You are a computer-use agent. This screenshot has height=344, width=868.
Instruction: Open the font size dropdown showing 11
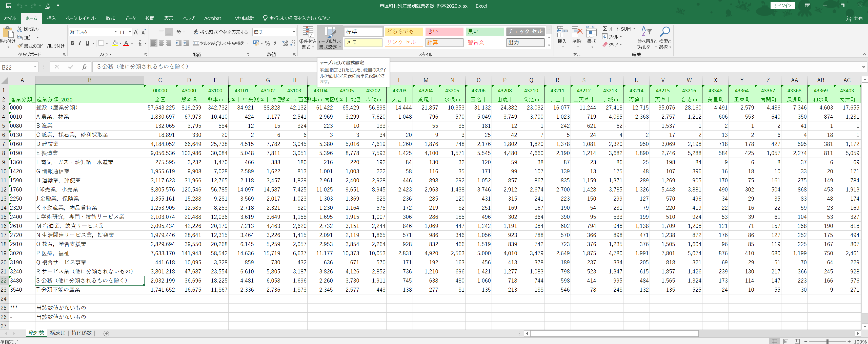point(130,32)
